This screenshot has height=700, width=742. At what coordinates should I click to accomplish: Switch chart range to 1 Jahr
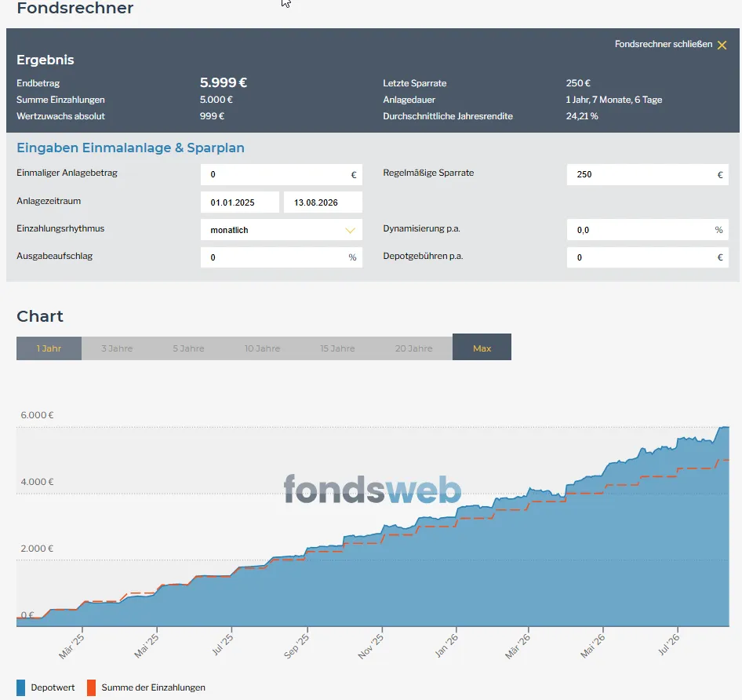[49, 348]
